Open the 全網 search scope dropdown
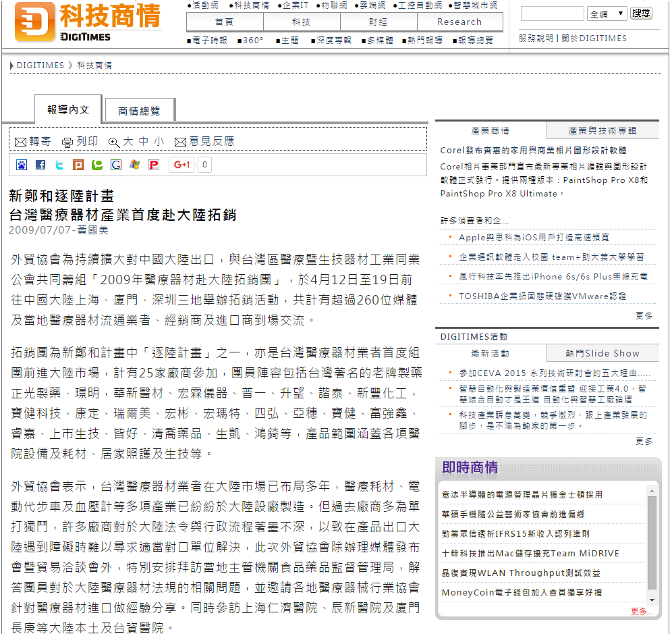The image size is (672, 634). click(x=607, y=14)
